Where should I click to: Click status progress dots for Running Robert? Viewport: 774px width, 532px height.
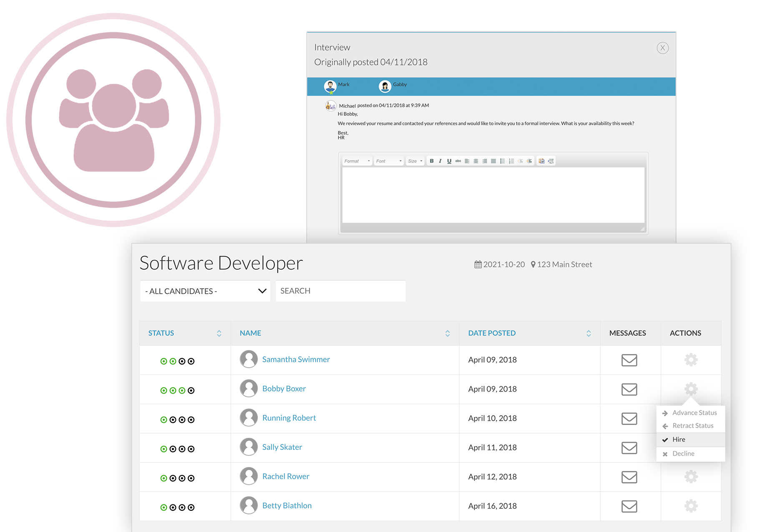tap(177, 420)
